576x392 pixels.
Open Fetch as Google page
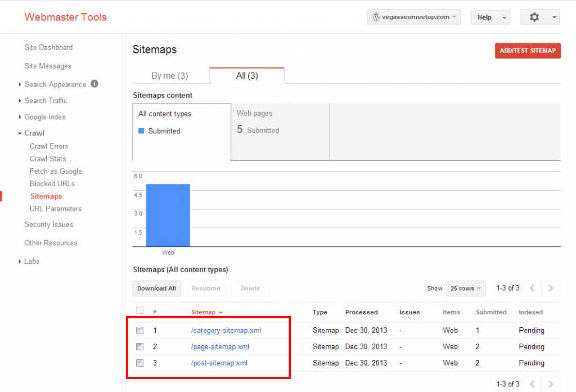pos(56,171)
